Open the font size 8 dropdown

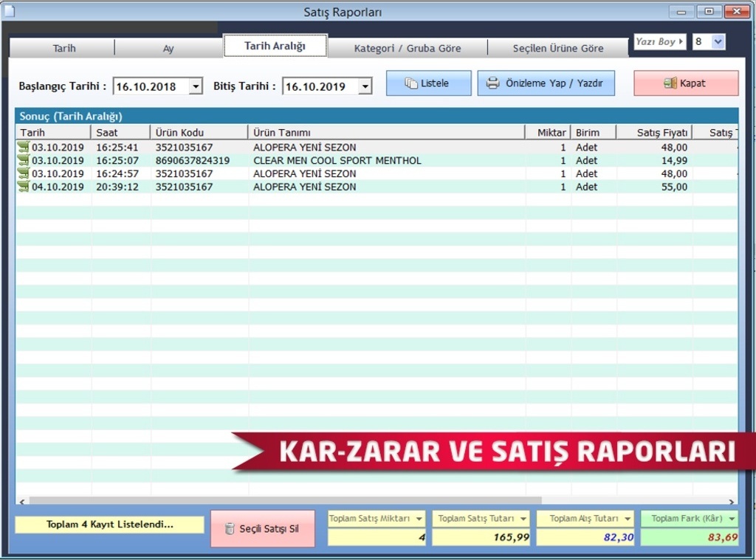click(x=718, y=41)
